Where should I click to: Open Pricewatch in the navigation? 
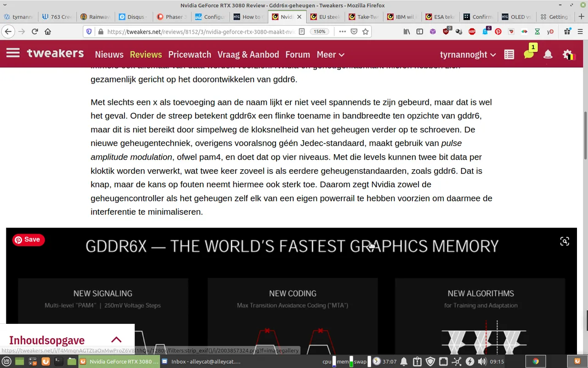190,54
